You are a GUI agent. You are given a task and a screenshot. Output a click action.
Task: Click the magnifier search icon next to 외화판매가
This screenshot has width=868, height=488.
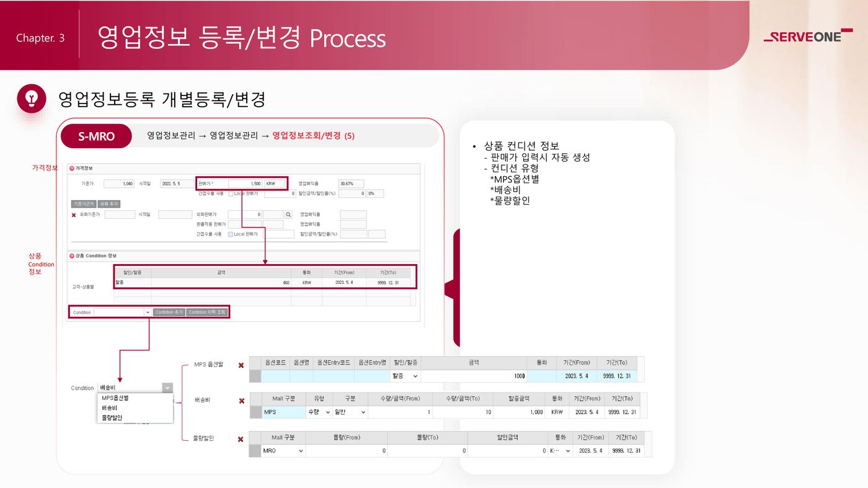tap(288, 215)
